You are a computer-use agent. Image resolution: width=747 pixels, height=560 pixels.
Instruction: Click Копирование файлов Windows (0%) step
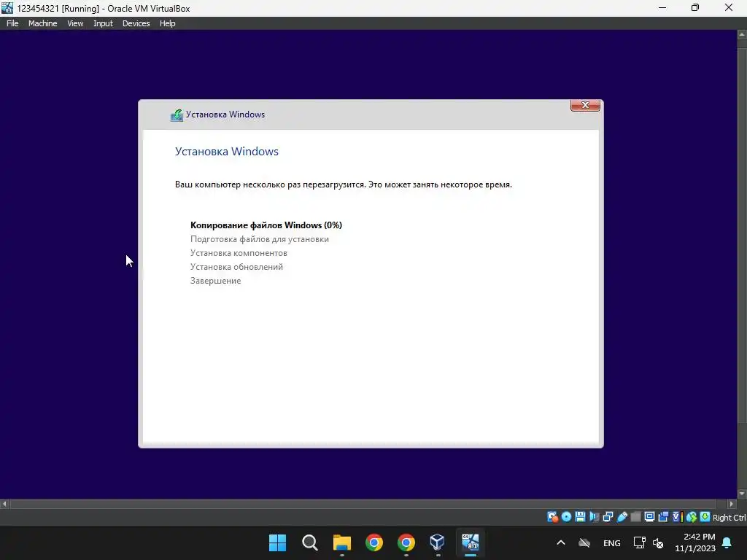(266, 225)
